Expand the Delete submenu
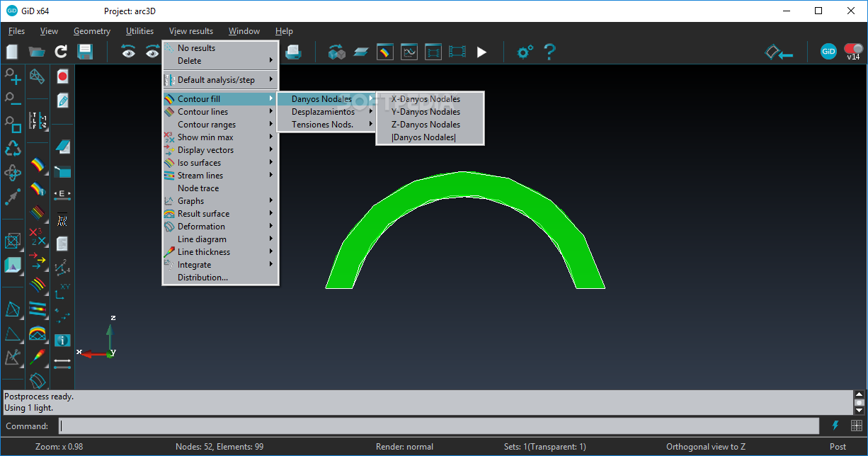 [x=220, y=61]
